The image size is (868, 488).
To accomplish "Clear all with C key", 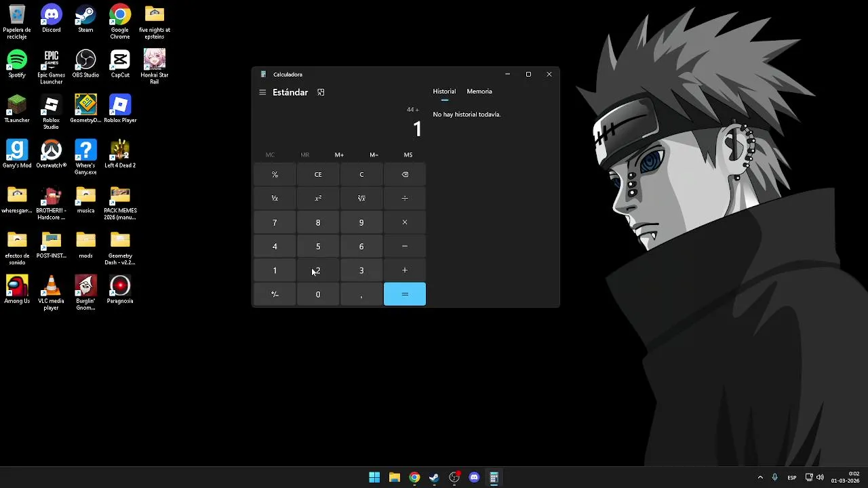I will coord(361,174).
